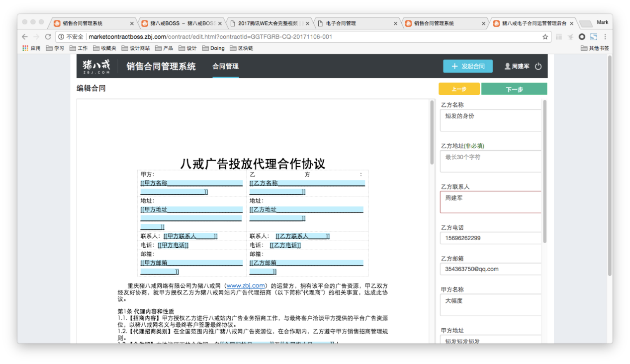The height and width of the screenshot is (364, 630).
Task: Open the 设计网站 bookmark folder
Action: [x=136, y=48]
